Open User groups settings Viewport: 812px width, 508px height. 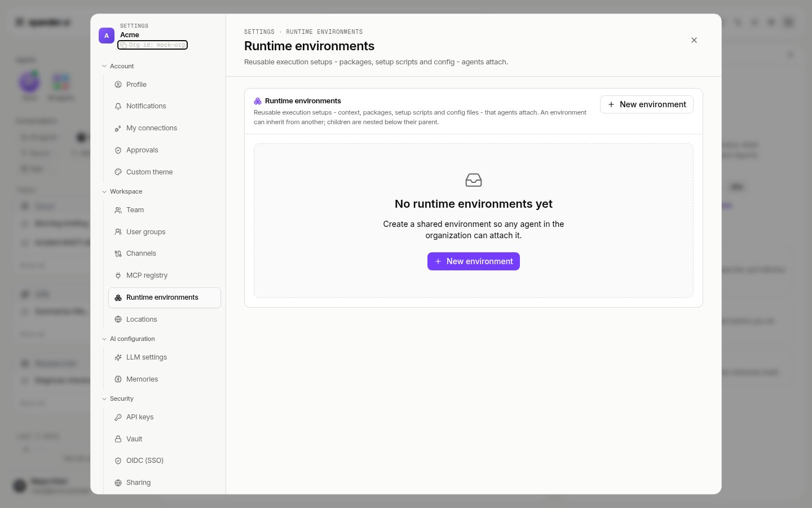point(165,232)
